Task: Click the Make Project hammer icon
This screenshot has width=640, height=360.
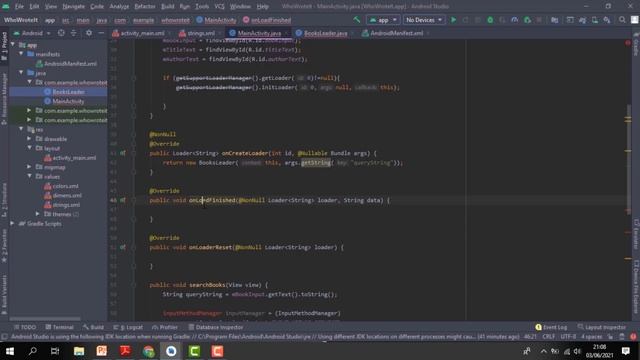Action: [x=357, y=20]
